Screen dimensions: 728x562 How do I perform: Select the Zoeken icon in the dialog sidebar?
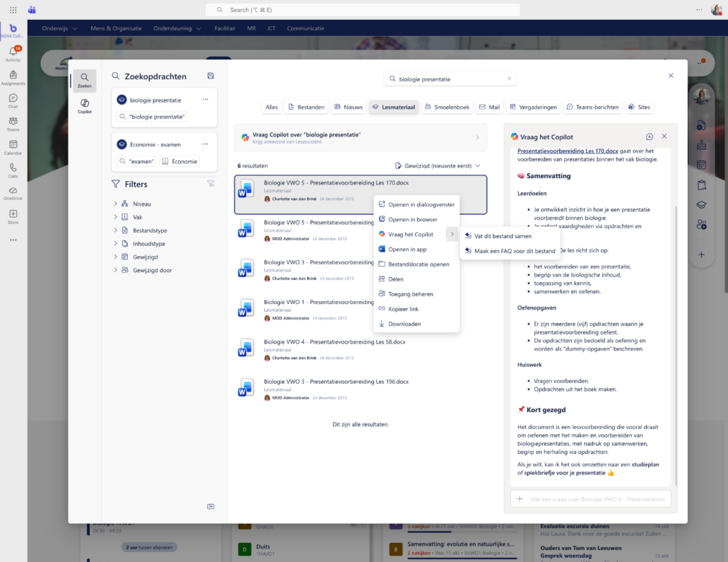pyautogui.click(x=85, y=80)
